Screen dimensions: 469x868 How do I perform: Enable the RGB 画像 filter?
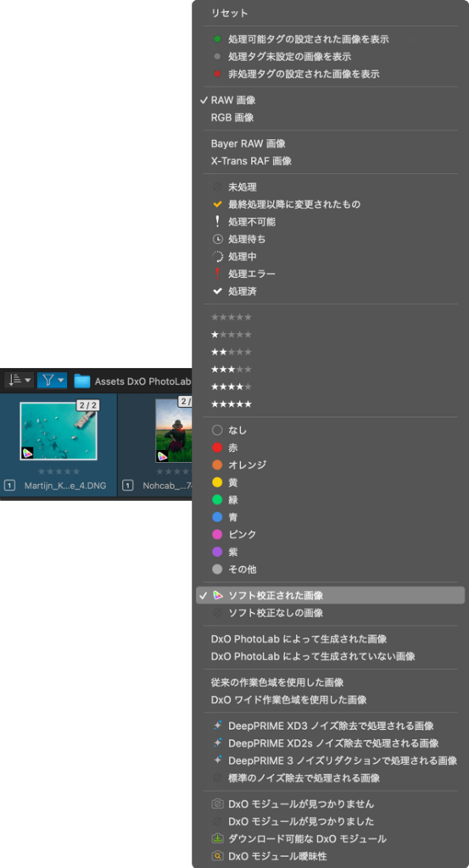click(330, 117)
